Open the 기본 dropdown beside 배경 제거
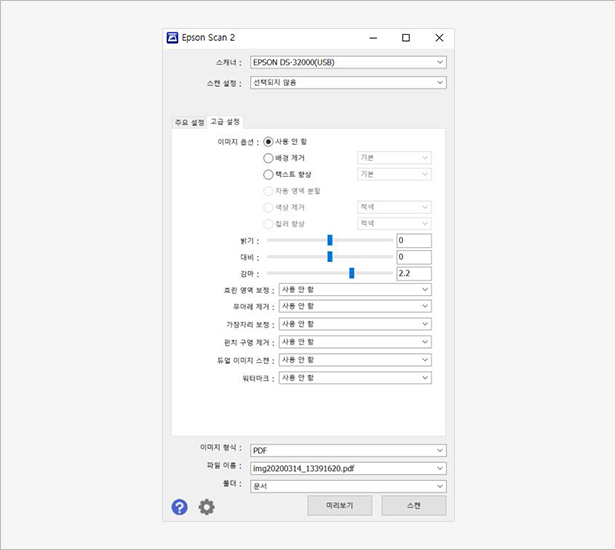615x550 pixels. click(x=395, y=158)
